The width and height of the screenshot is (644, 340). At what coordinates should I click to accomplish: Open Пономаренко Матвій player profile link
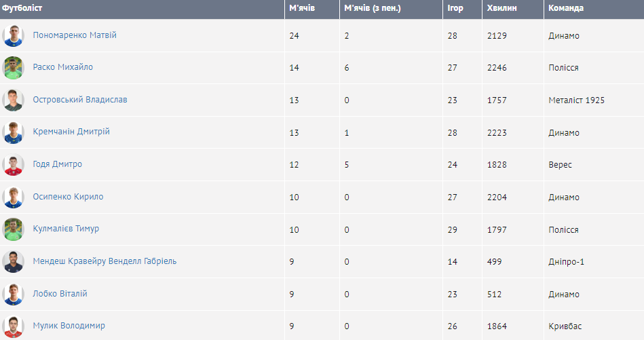(75, 35)
